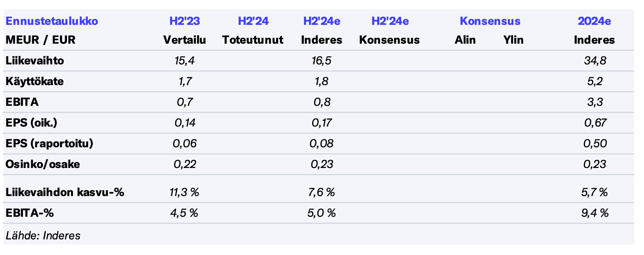Click the H2'24 Toteutunut column header
The width and height of the screenshot is (644, 255).
point(253,21)
